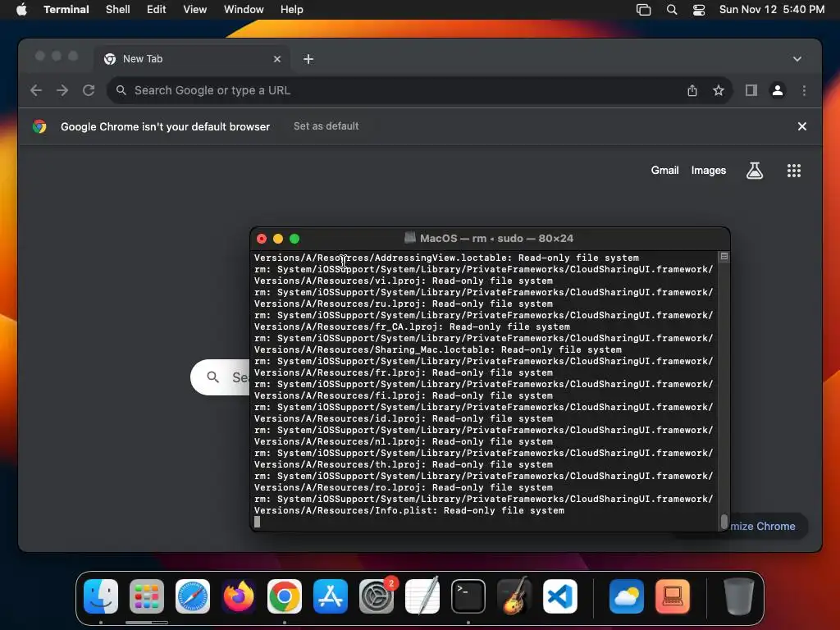Open Trash from the Dock

coord(739,596)
